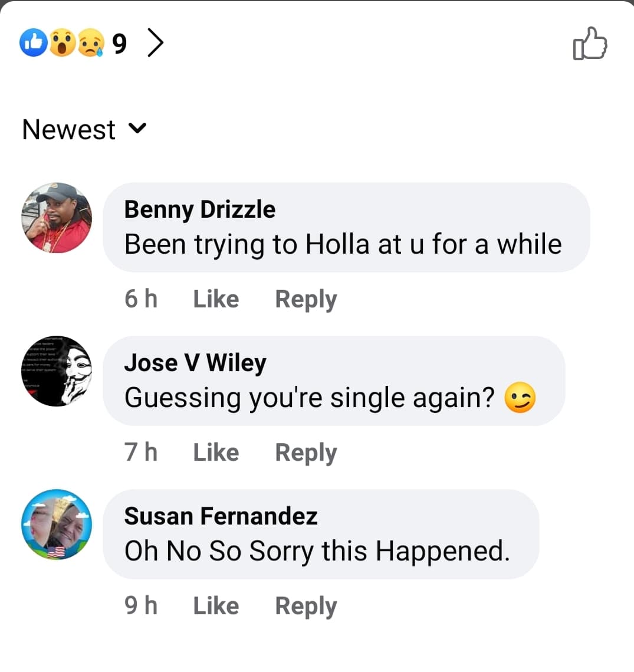Open Susan Fernandez's profile picture
Image resolution: width=634 pixels, height=672 pixels.
pyautogui.click(x=57, y=525)
